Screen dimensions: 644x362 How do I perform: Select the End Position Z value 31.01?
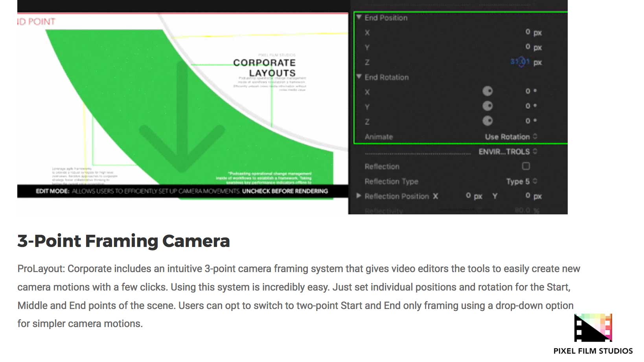click(520, 62)
